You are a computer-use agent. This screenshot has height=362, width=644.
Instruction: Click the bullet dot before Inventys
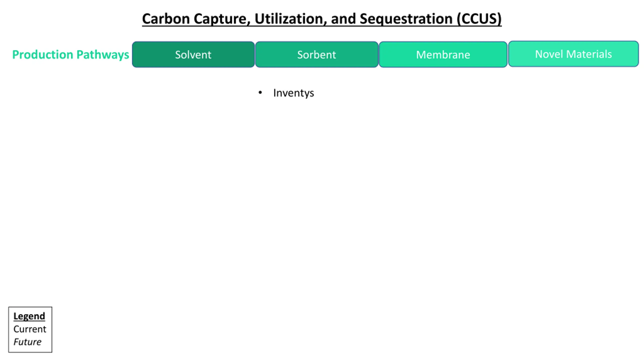(x=260, y=93)
